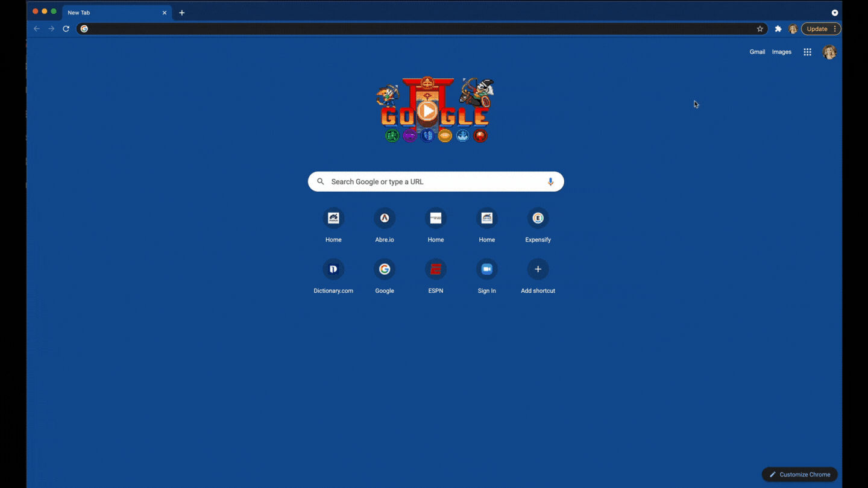
Task: Close the New Tab tab
Action: point(165,13)
